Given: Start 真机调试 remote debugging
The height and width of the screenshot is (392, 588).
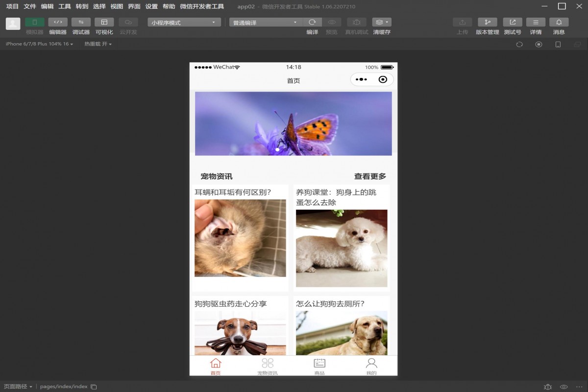Looking at the screenshot, I should pyautogui.click(x=356, y=22).
